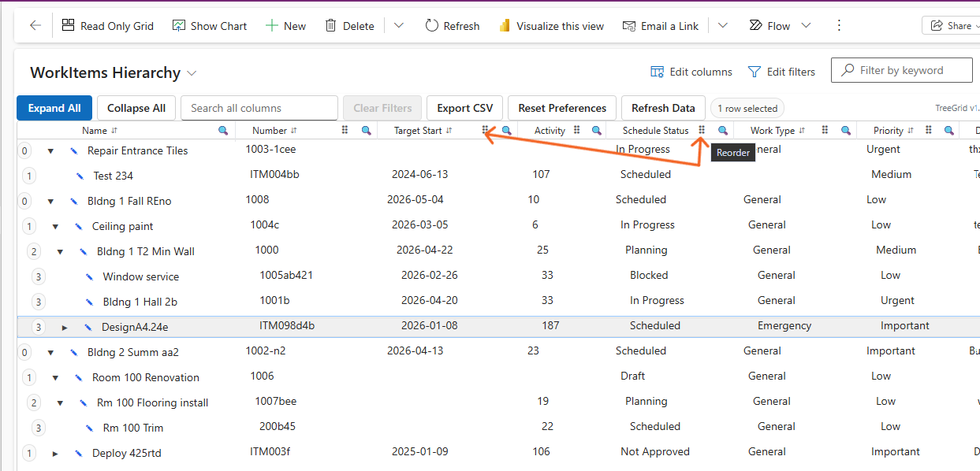This screenshot has height=471, width=980.
Task: Click Reset Preferences
Action: coord(562,108)
